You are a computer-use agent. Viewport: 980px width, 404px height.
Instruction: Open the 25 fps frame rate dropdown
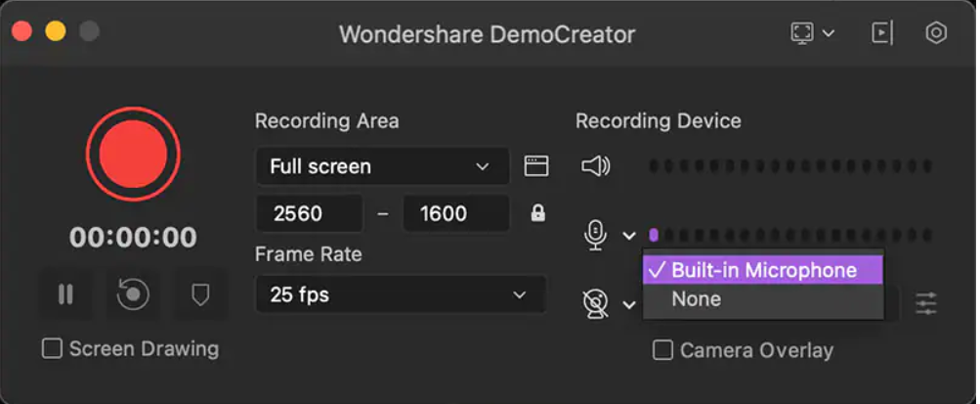[x=401, y=293]
